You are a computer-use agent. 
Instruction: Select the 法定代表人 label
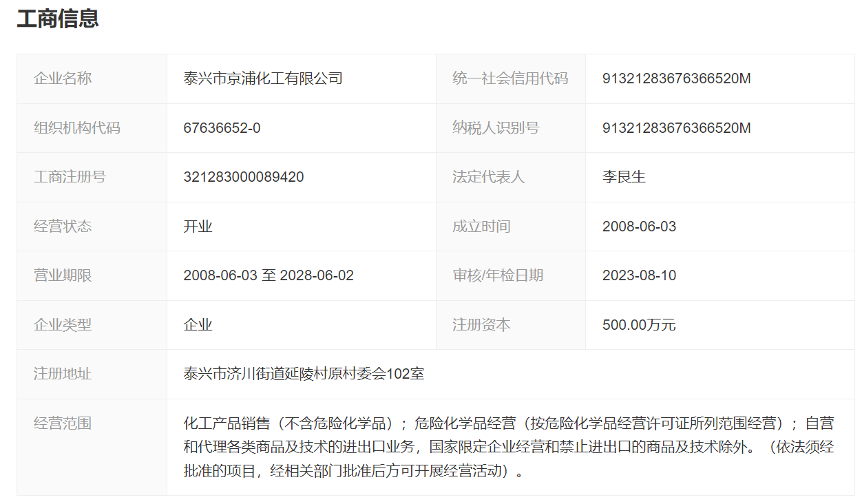coord(488,177)
